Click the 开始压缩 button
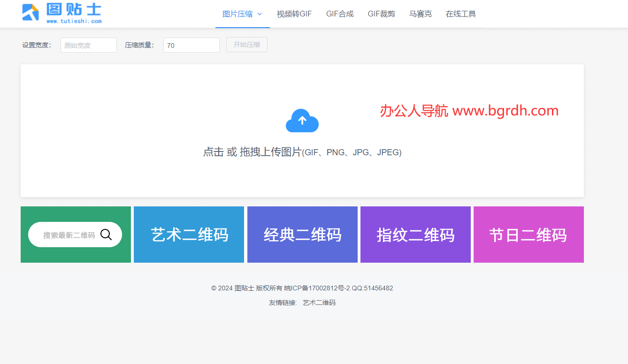Viewport: 628px width, 364px height. [x=247, y=45]
